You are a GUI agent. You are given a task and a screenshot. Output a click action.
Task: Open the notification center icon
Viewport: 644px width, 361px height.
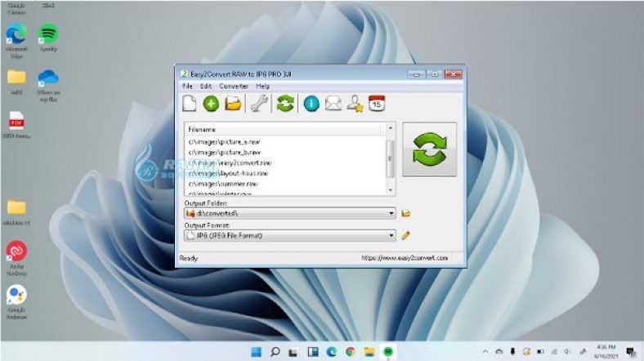coord(631,352)
